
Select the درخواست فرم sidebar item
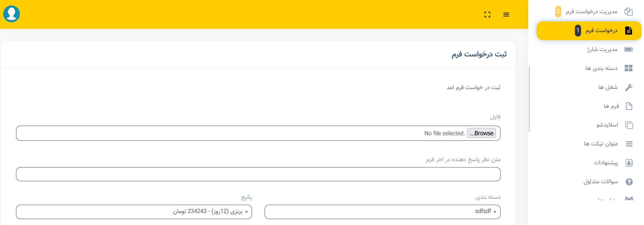click(601, 31)
